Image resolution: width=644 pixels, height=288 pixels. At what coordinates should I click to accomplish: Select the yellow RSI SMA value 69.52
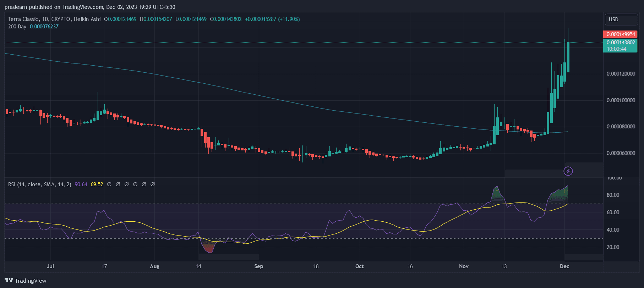[x=97, y=184]
